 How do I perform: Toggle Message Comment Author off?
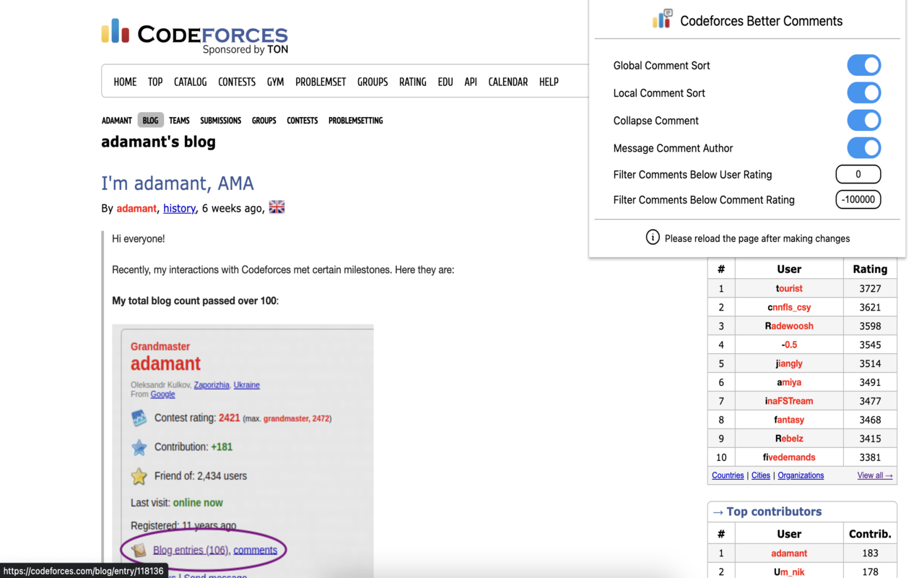pyautogui.click(x=864, y=147)
